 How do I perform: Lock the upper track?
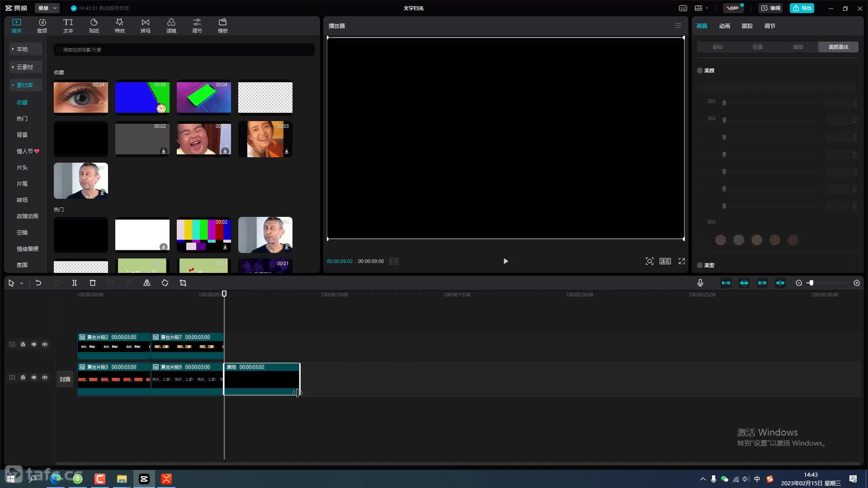point(23,344)
